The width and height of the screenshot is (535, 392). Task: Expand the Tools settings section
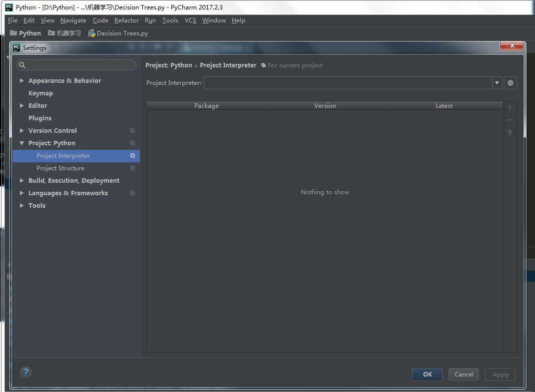(21, 205)
